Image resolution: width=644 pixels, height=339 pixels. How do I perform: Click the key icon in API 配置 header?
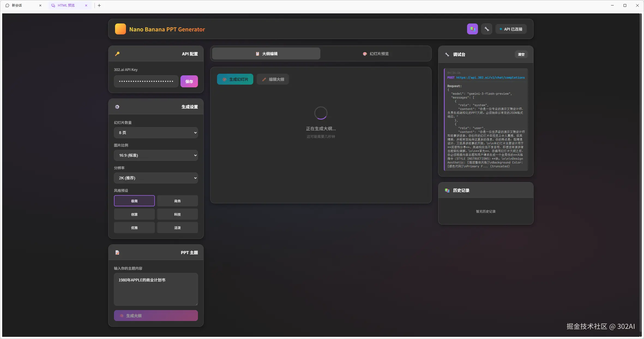(x=117, y=54)
